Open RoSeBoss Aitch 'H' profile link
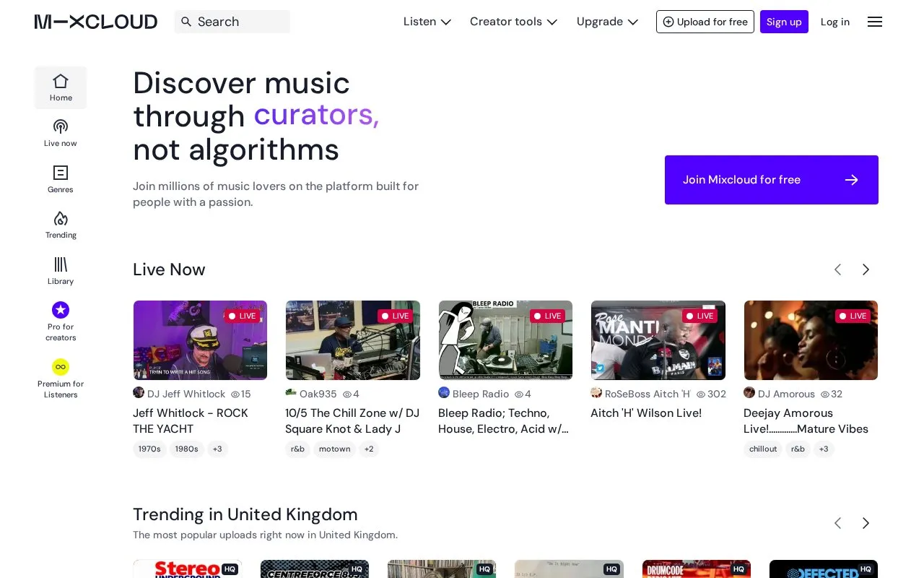 (x=648, y=394)
